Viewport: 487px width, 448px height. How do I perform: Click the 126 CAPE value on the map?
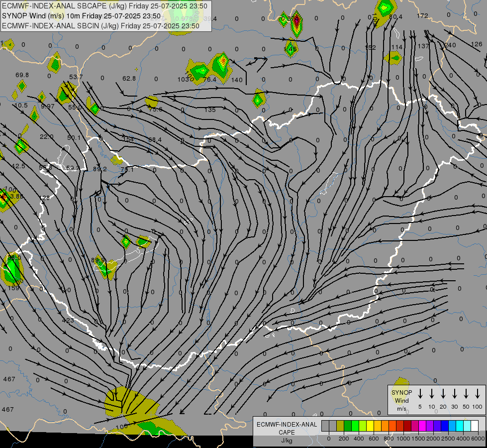click(x=477, y=44)
